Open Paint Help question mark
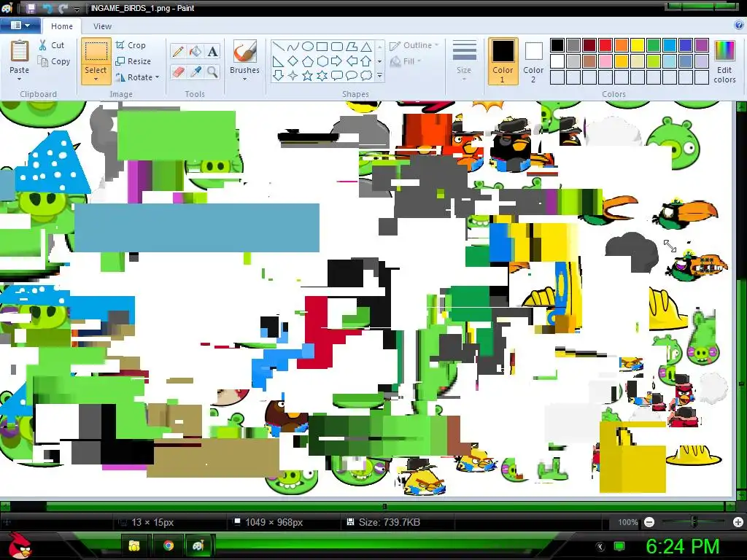Image resolution: width=747 pixels, height=560 pixels. (x=740, y=26)
